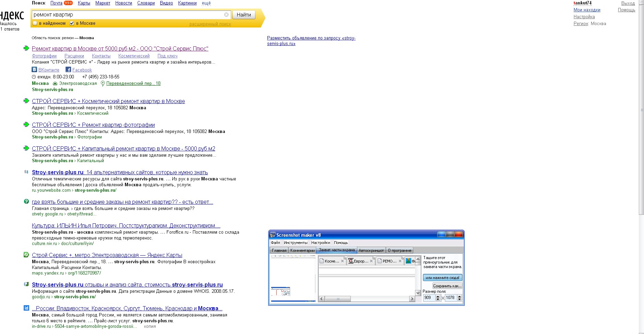Viewport: 644px width, 334px height.
Task: Open the 'ещё' more services dropdown
Action: click(x=206, y=3)
